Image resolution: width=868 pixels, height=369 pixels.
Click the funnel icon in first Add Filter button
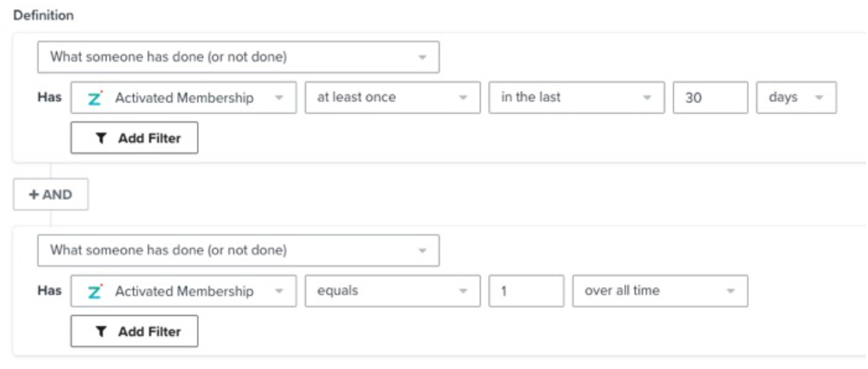tap(101, 138)
